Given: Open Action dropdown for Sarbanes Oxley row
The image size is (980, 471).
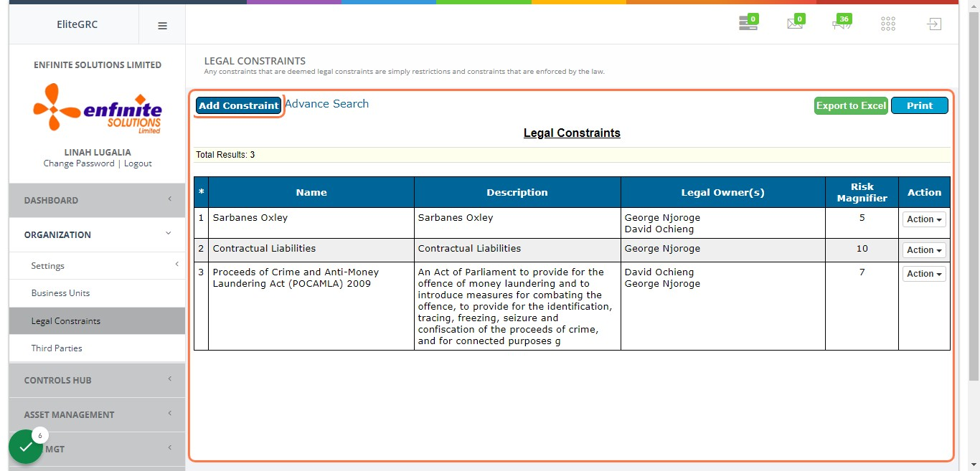Looking at the screenshot, I should point(924,219).
